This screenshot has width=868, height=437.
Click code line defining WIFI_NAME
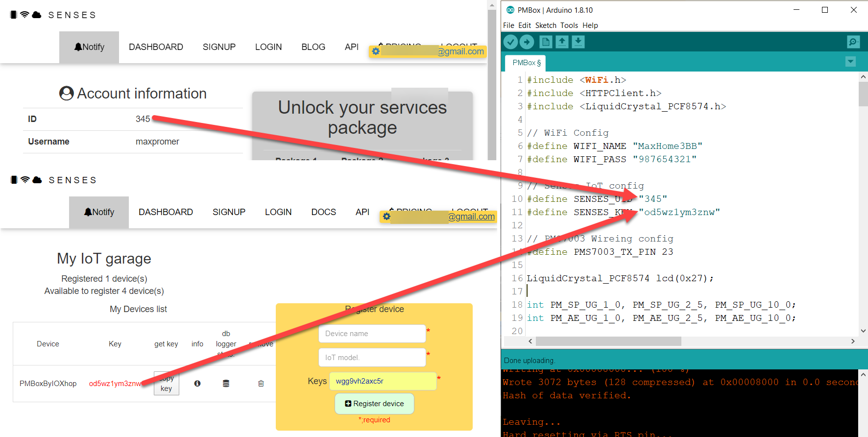pyautogui.click(x=615, y=146)
